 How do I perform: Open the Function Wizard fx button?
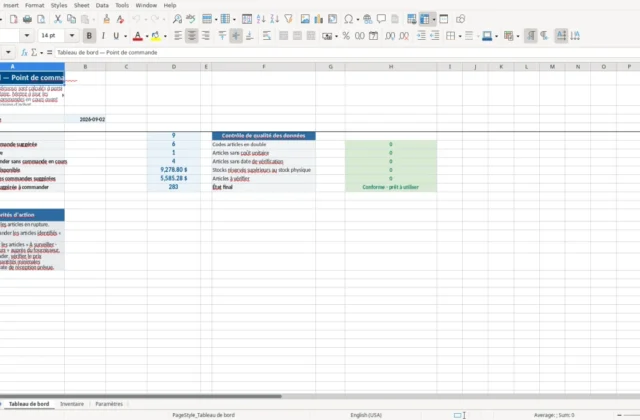pyautogui.click(x=24, y=52)
